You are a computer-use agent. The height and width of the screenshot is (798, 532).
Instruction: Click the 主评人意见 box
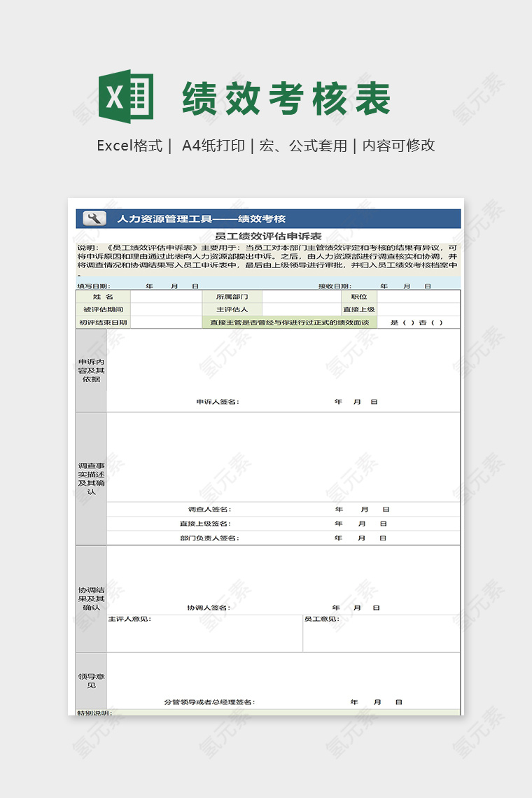tap(204, 633)
